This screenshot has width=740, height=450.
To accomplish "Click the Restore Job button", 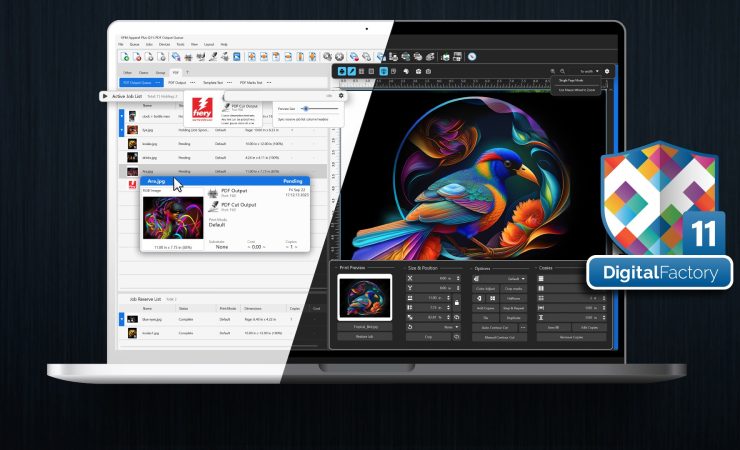I will [364, 336].
